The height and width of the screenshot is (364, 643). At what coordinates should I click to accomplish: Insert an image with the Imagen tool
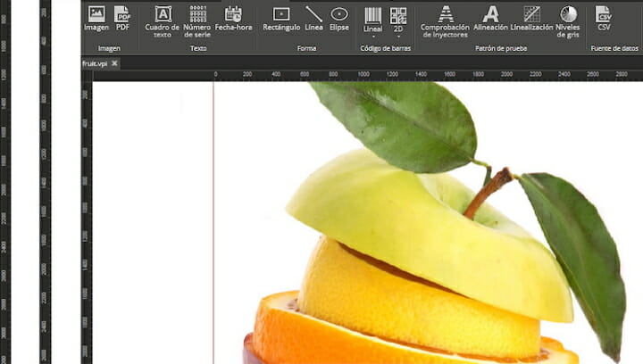(x=96, y=19)
